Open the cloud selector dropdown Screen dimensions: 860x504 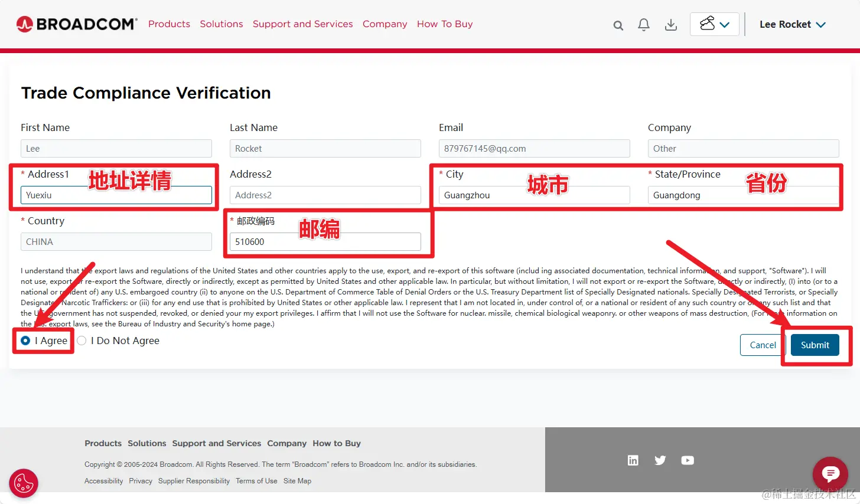715,24
